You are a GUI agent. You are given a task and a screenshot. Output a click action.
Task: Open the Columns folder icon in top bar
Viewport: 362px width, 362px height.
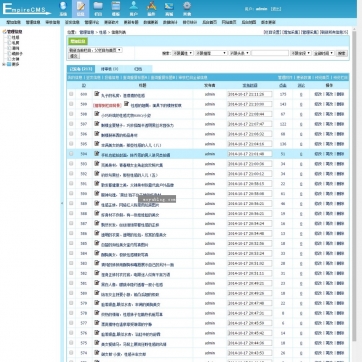(x=98, y=6)
